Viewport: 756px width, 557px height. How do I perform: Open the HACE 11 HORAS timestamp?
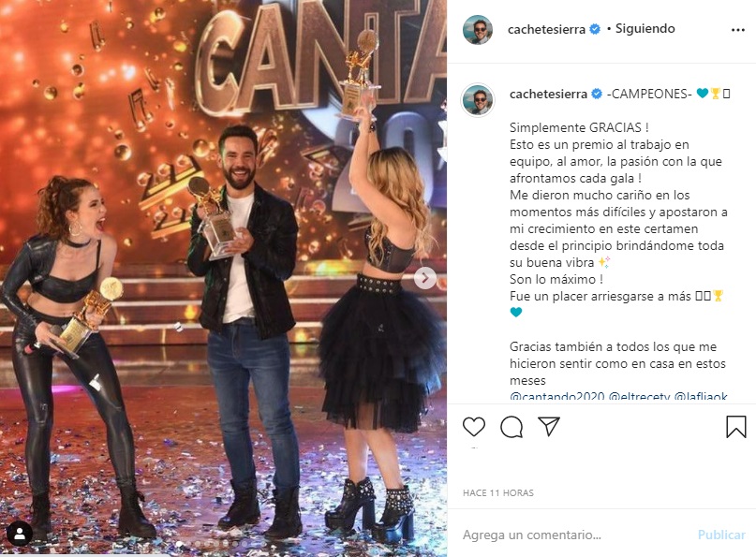point(498,493)
